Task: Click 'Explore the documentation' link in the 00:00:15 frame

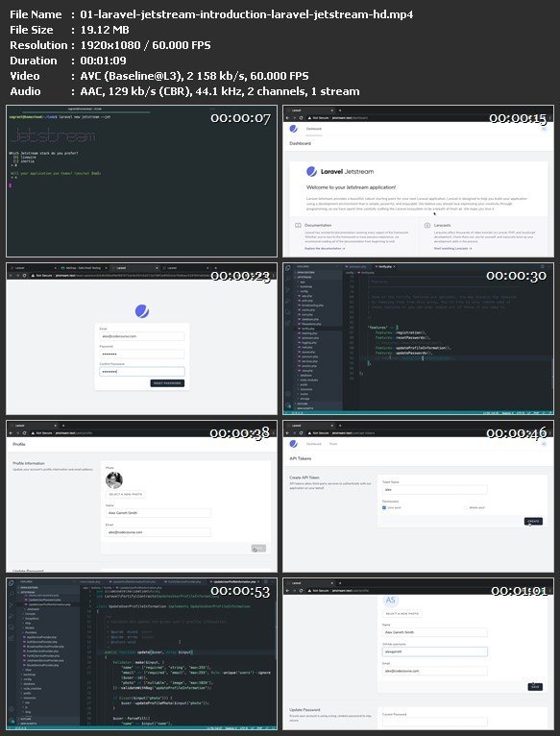Action: pos(325,248)
